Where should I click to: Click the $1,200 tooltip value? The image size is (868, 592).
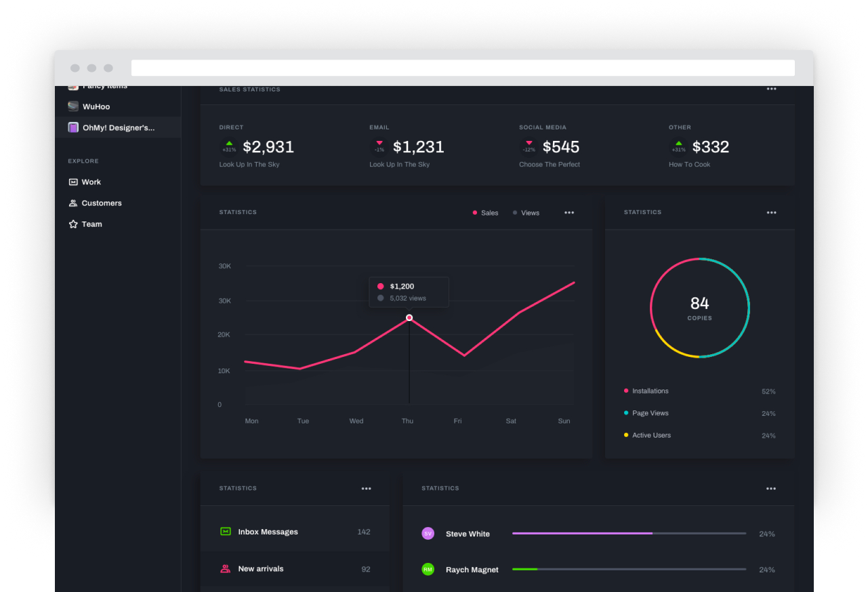tap(402, 287)
